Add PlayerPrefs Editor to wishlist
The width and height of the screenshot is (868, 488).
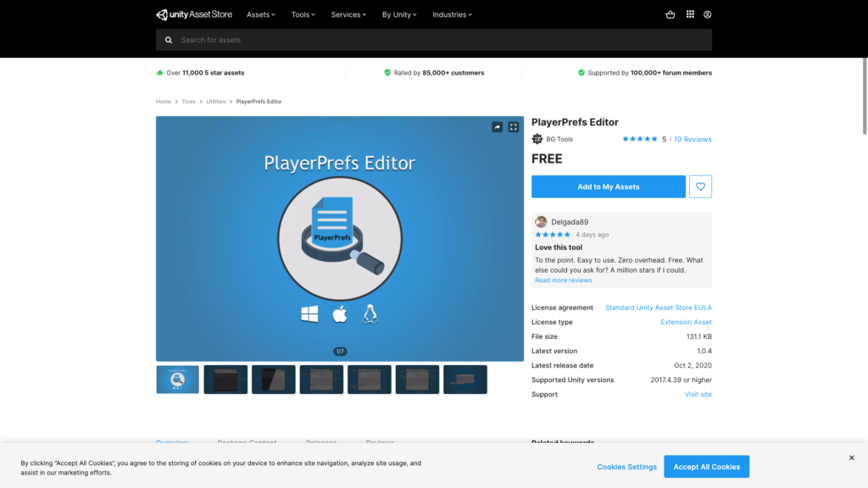pyautogui.click(x=700, y=186)
